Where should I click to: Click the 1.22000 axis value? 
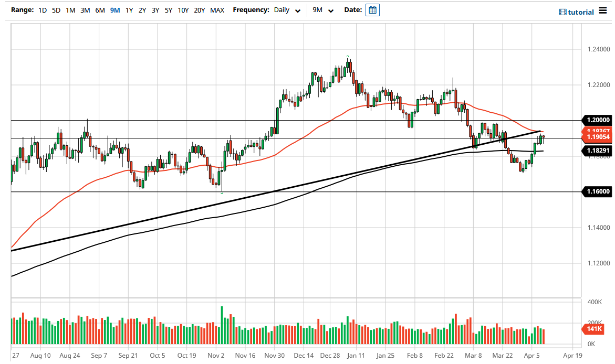(599, 84)
